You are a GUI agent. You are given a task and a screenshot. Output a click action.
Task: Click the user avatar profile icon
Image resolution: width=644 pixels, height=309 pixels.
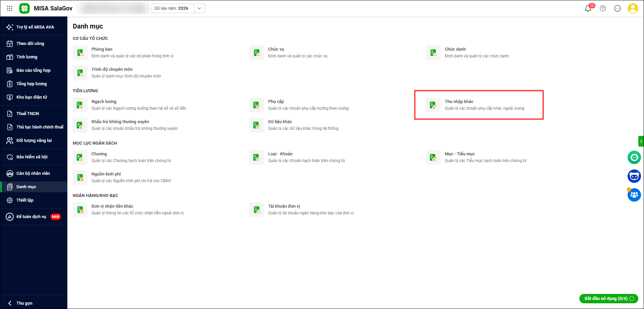point(633,8)
